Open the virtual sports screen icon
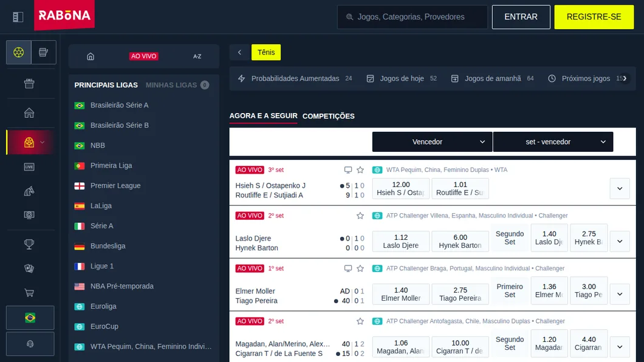644x362 pixels. tap(29, 215)
